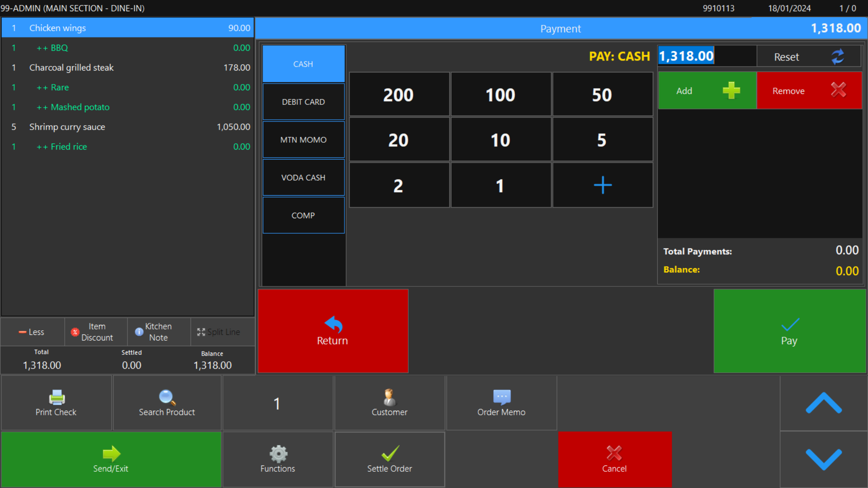Select DEBIT CARD payment method

pyautogui.click(x=303, y=102)
